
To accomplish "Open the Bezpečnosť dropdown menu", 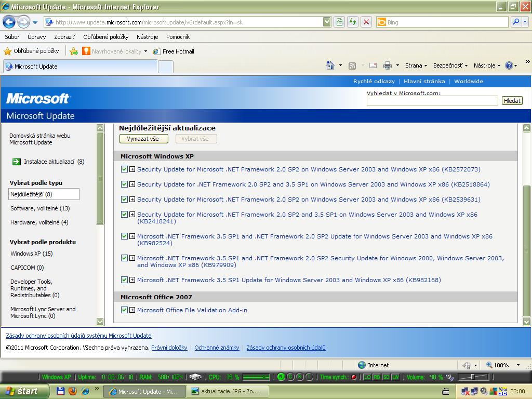I will click(x=450, y=65).
